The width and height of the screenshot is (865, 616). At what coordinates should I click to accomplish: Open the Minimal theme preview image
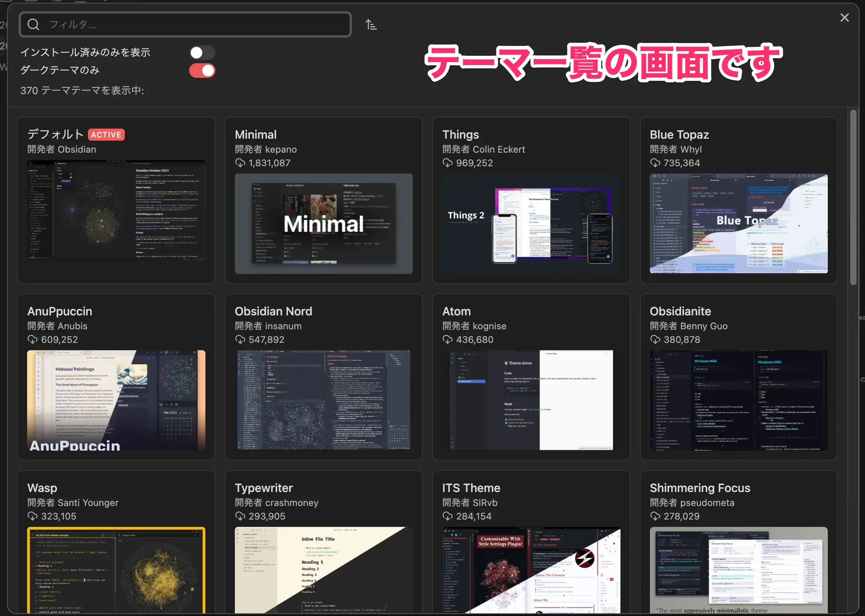coord(324,224)
